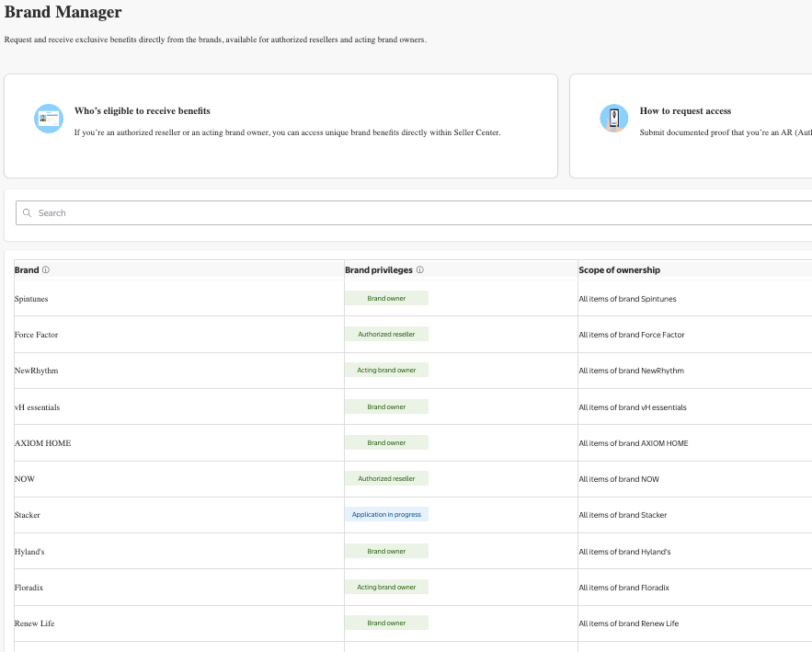Focus the Search input field
The image size is (812, 652).
pos(414,212)
